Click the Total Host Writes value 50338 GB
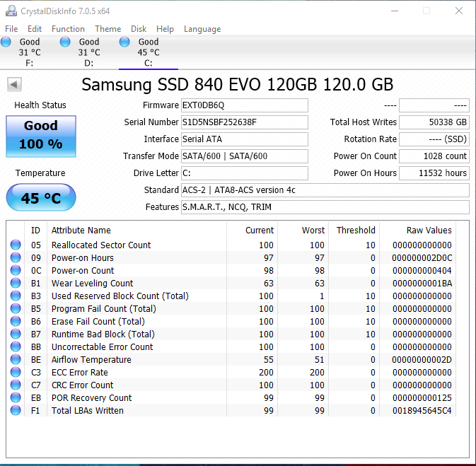The width and height of the screenshot is (476, 466). click(x=434, y=122)
